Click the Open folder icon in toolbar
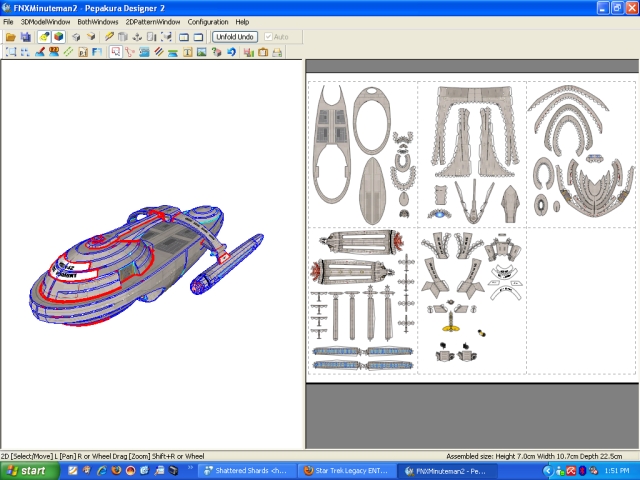The width and height of the screenshot is (640, 480). point(11,37)
